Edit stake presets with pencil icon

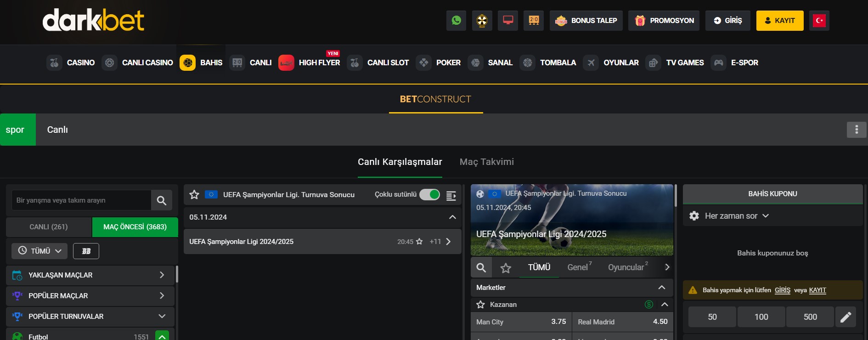click(845, 317)
